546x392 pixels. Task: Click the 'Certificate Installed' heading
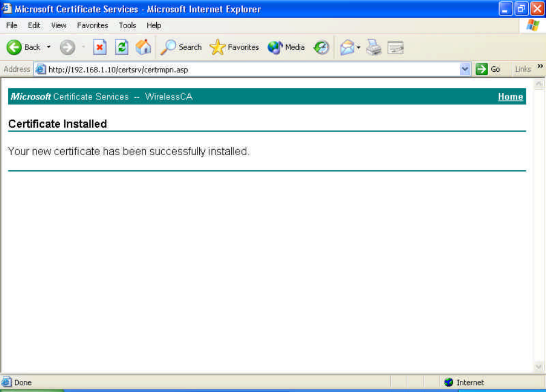57,124
